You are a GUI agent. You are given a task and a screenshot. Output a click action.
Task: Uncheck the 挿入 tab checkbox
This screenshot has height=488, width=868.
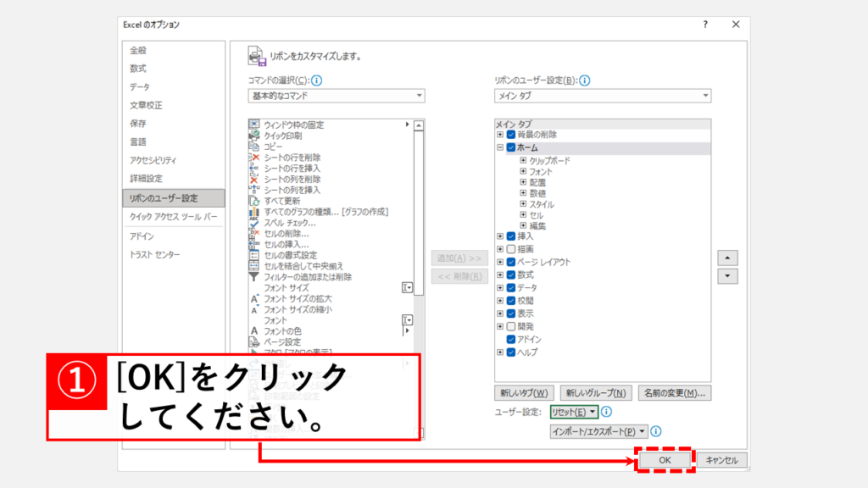click(511, 236)
